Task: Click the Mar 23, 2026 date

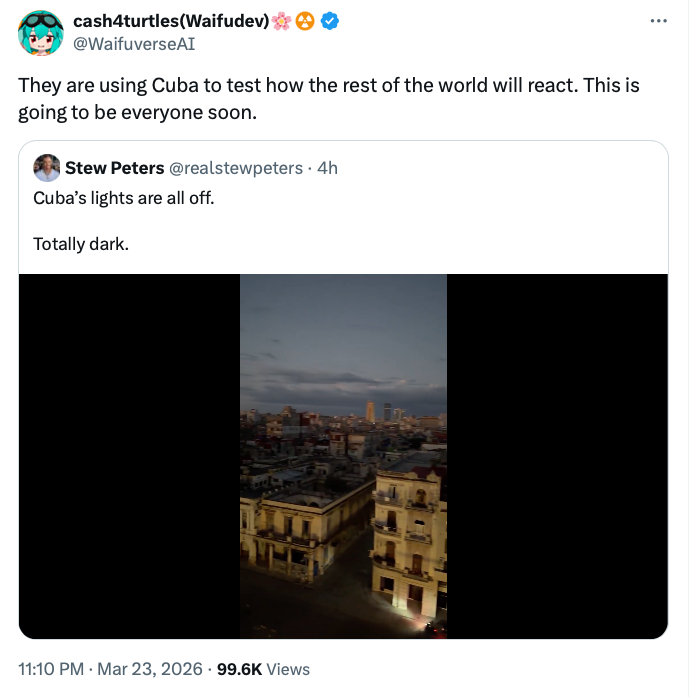Action: [150, 669]
